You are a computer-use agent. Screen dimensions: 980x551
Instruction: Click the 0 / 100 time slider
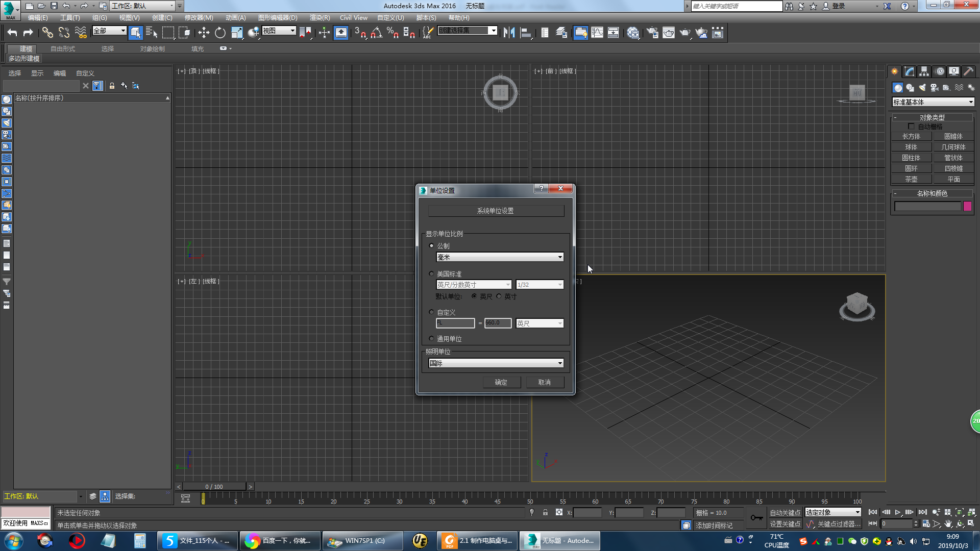[x=214, y=487]
